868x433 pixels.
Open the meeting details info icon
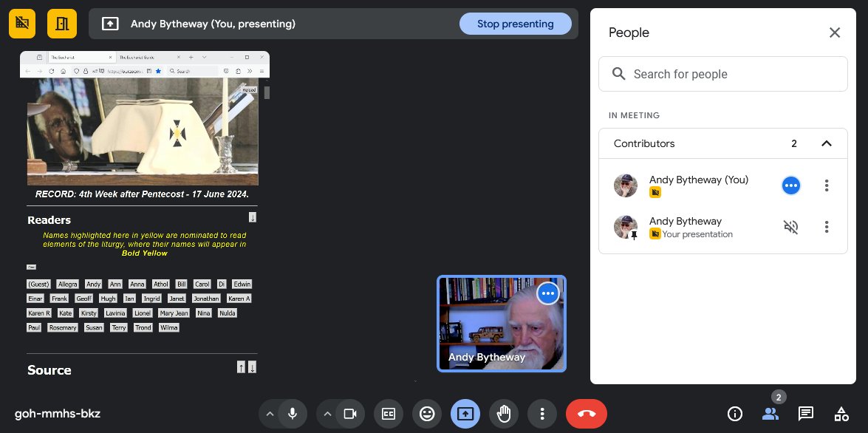tap(734, 414)
